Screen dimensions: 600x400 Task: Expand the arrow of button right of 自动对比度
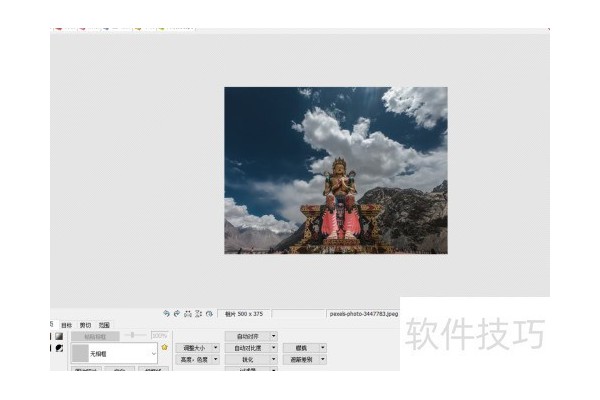pyautogui.click(x=323, y=348)
